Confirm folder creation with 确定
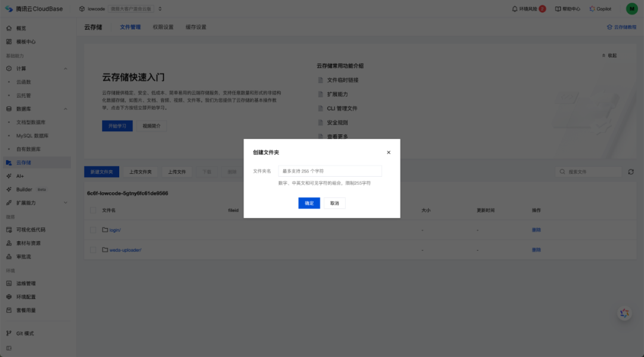This screenshot has height=357, width=644. [308, 203]
